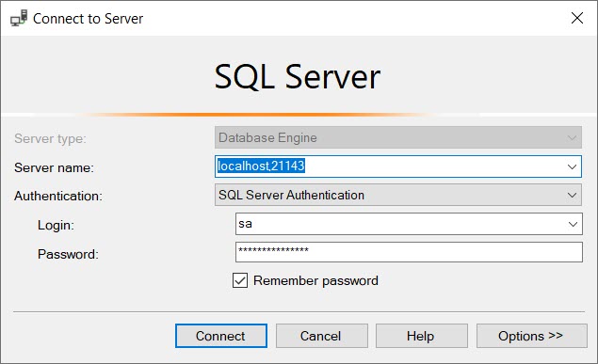Expand the Options >> button
The width and height of the screenshot is (598, 364).
click(532, 336)
